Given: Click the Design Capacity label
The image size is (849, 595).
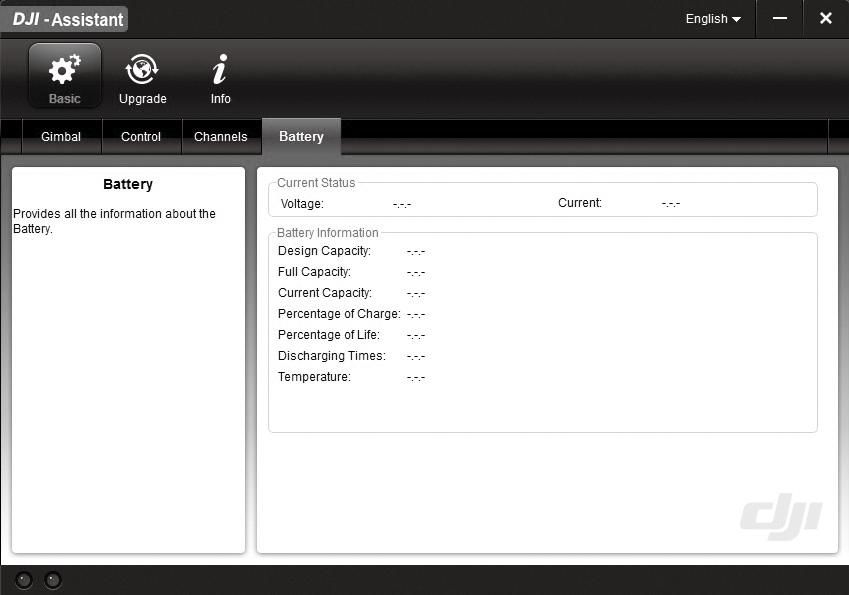Looking at the screenshot, I should [324, 251].
